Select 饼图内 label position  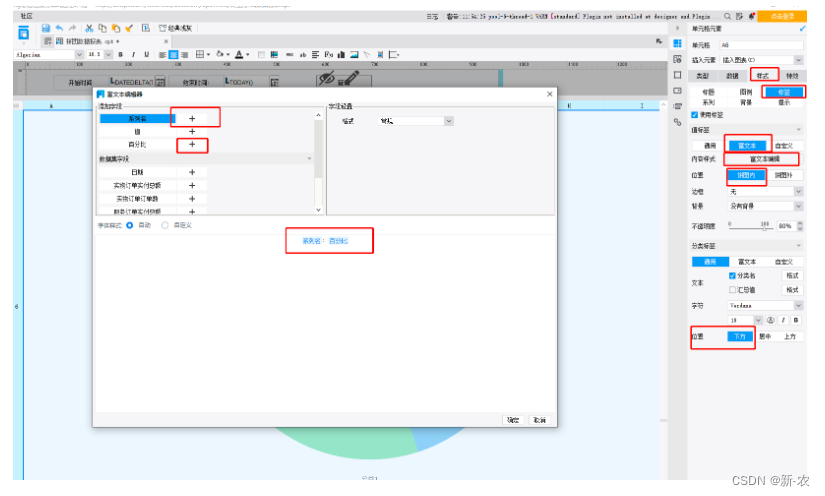pos(746,175)
